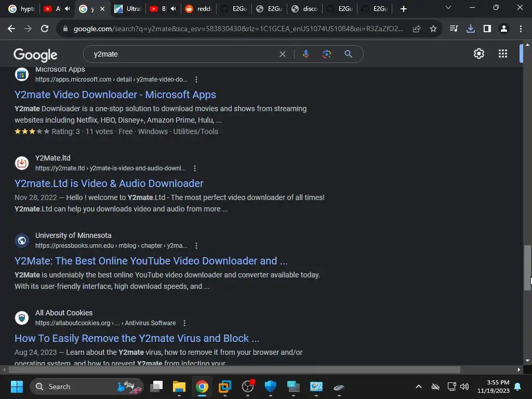This screenshot has height=399, width=532.
Task: Switch to the Ultra browser tab
Action: 128,9
